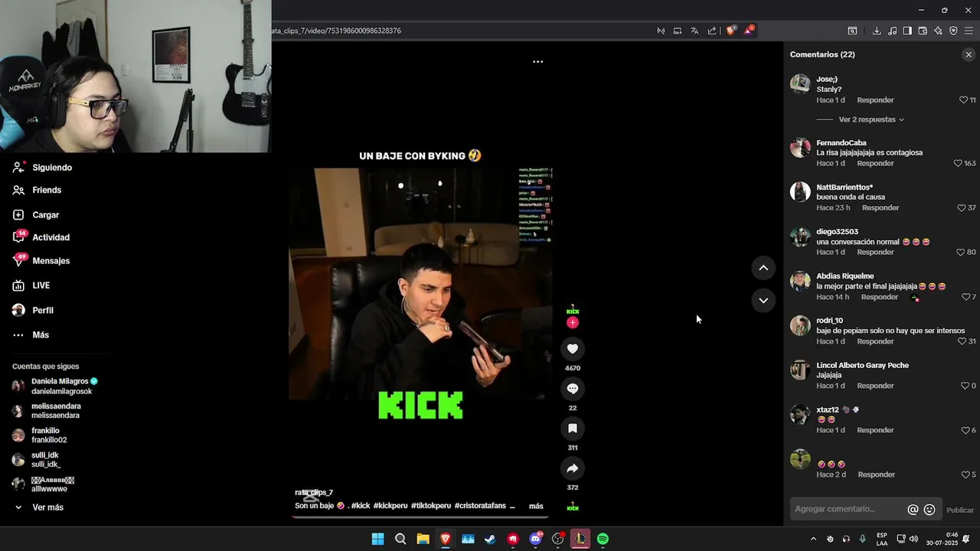Open #tiktokperu hashtag link
The height and width of the screenshot is (551, 980).
(431, 506)
